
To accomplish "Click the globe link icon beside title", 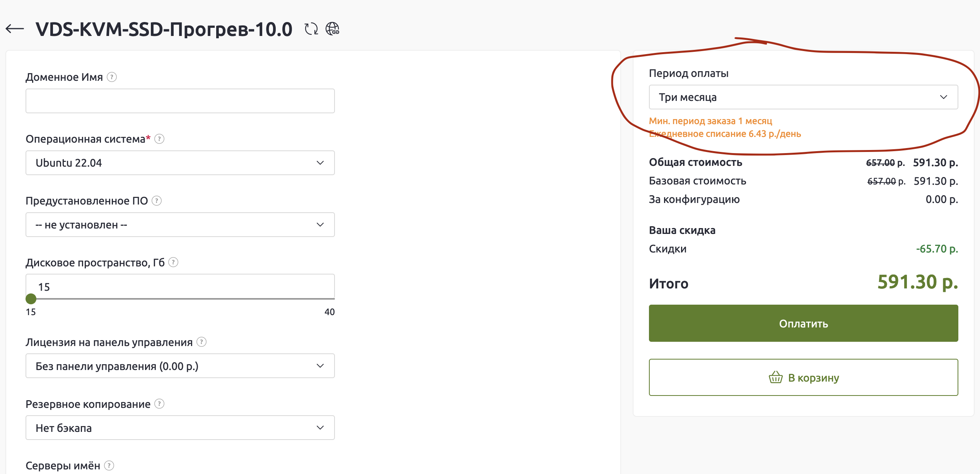I will [332, 29].
